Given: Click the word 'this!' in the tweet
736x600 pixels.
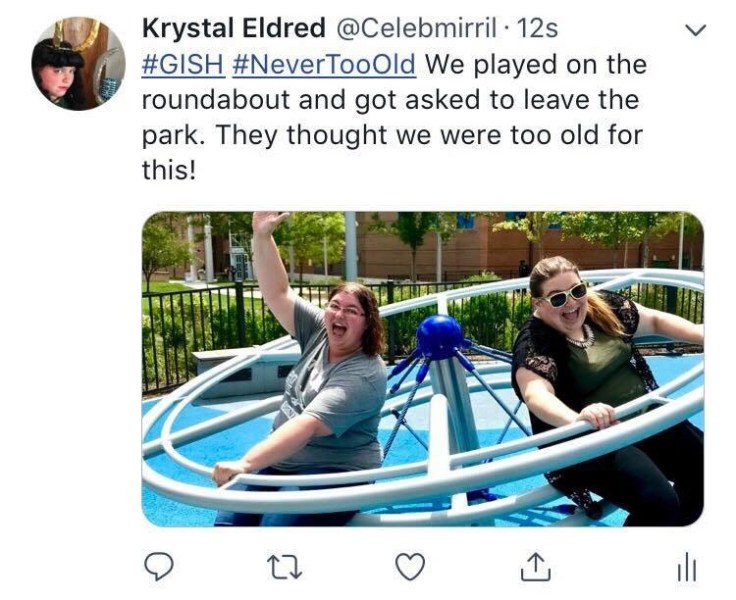Looking at the screenshot, I should click(169, 169).
